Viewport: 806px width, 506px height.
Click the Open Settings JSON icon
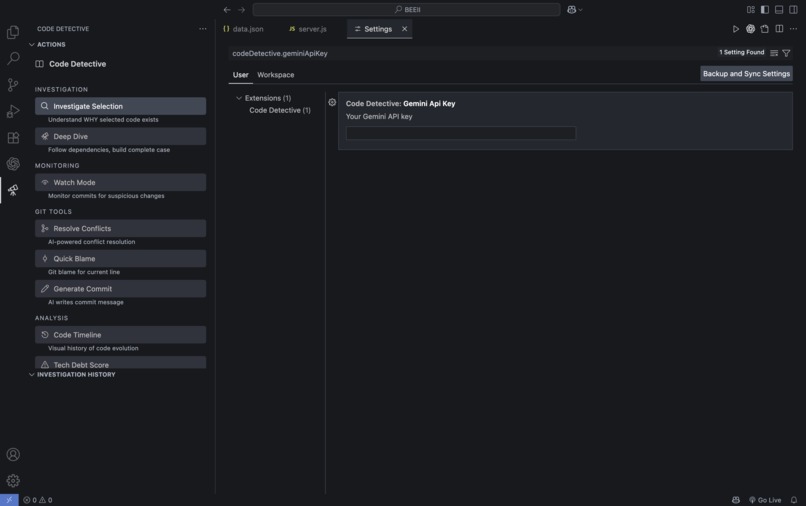point(765,29)
